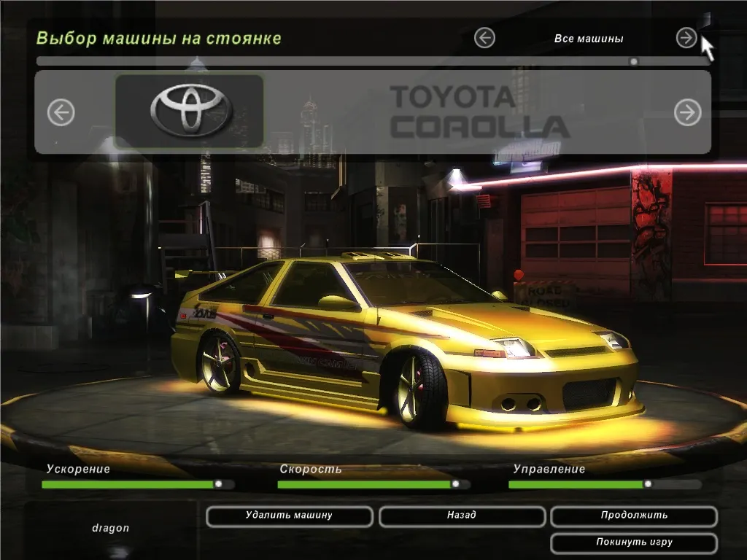Image resolution: width=747 pixels, height=560 pixels.
Task: Go to next car category filter arrow
Action: click(x=686, y=38)
